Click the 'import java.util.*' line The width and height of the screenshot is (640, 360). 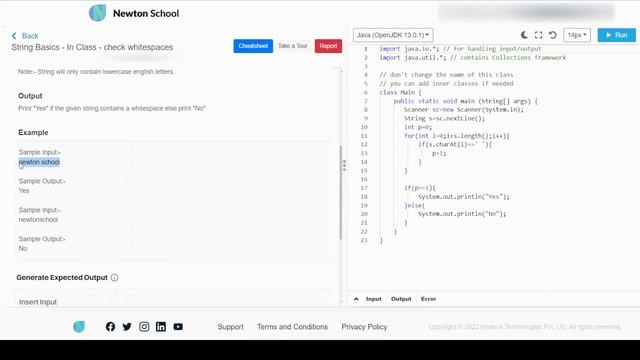coord(473,58)
